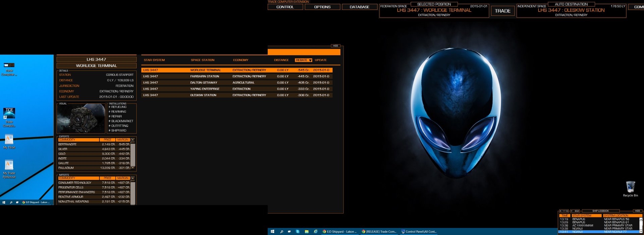
Task: Select PALLADIUM in exports list
Action: click(x=94, y=168)
